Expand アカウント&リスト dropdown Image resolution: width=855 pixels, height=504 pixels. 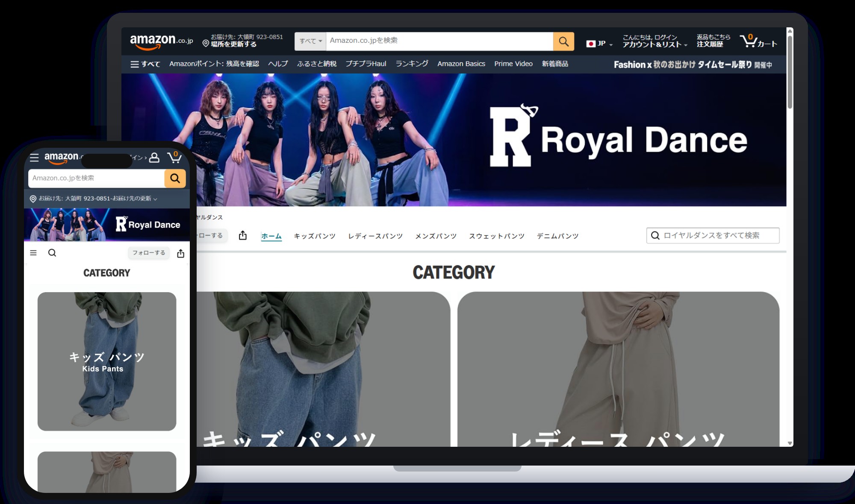pyautogui.click(x=655, y=41)
